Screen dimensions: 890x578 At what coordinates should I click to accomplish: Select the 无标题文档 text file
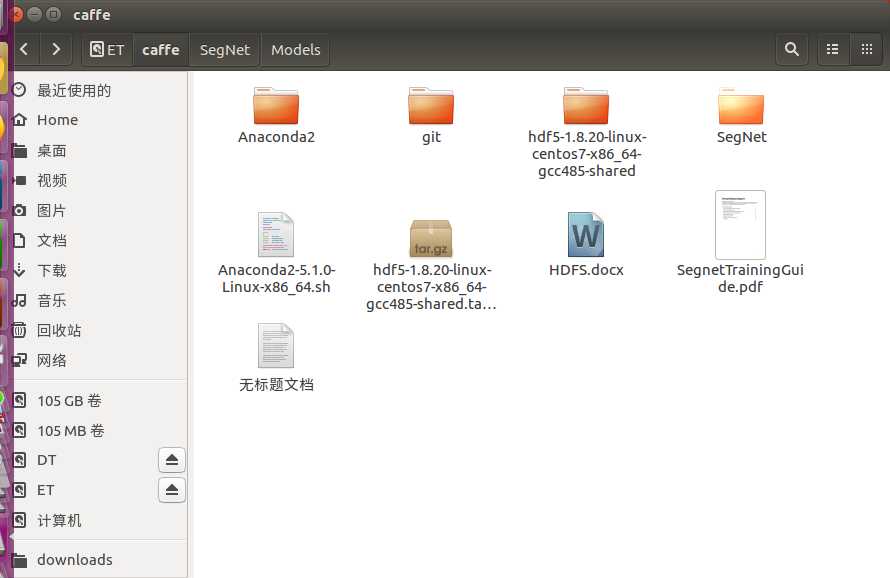(x=276, y=345)
